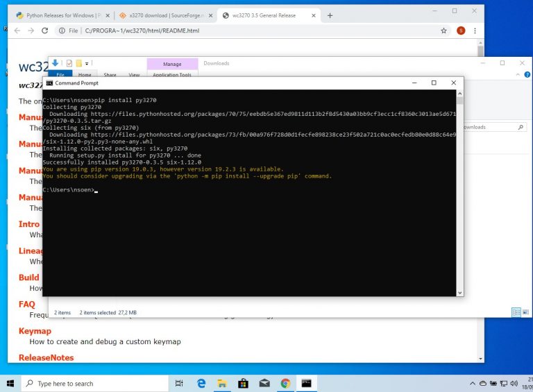The width and height of the screenshot is (533, 392).
Task: Open a new Chrome tab
Action: coord(330,15)
